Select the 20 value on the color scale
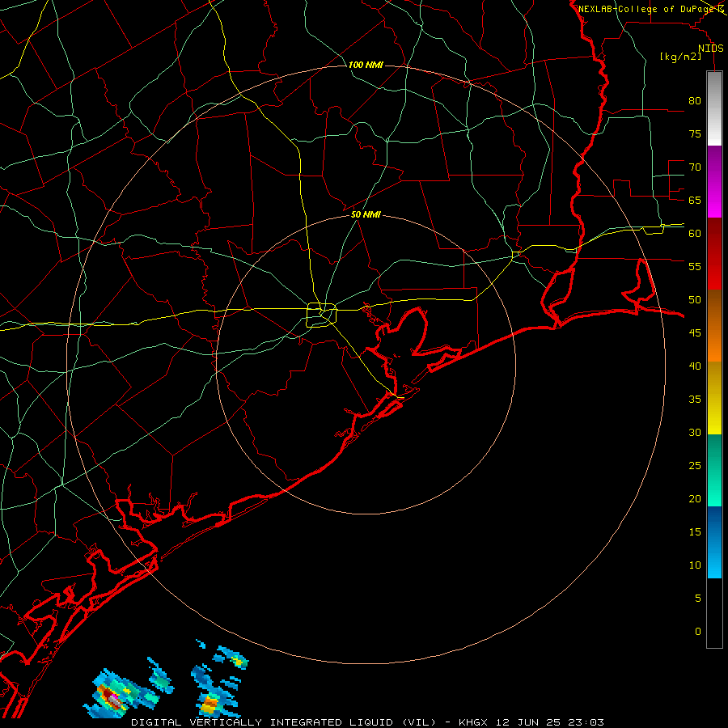The image size is (728, 728). point(695,498)
